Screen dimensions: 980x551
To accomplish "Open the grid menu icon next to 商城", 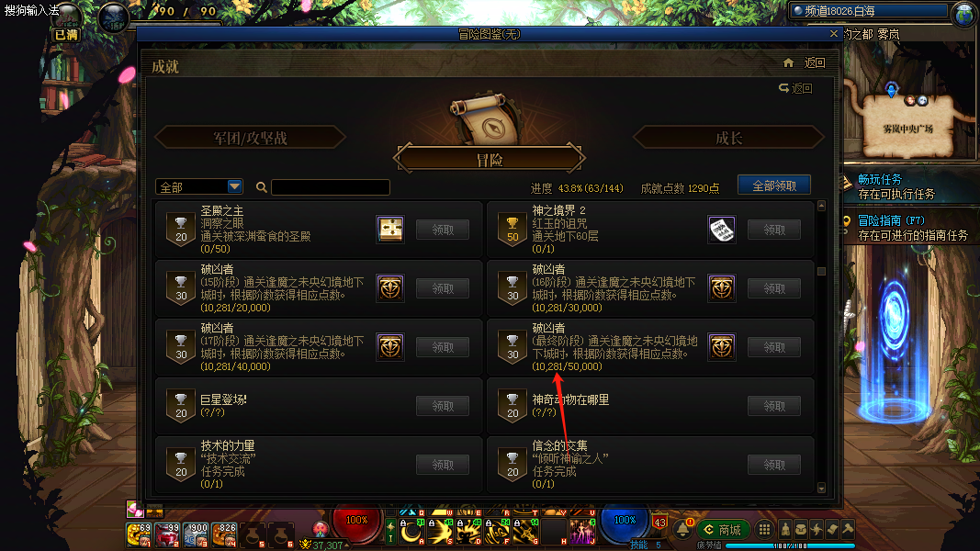I will [x=764, y=530].
